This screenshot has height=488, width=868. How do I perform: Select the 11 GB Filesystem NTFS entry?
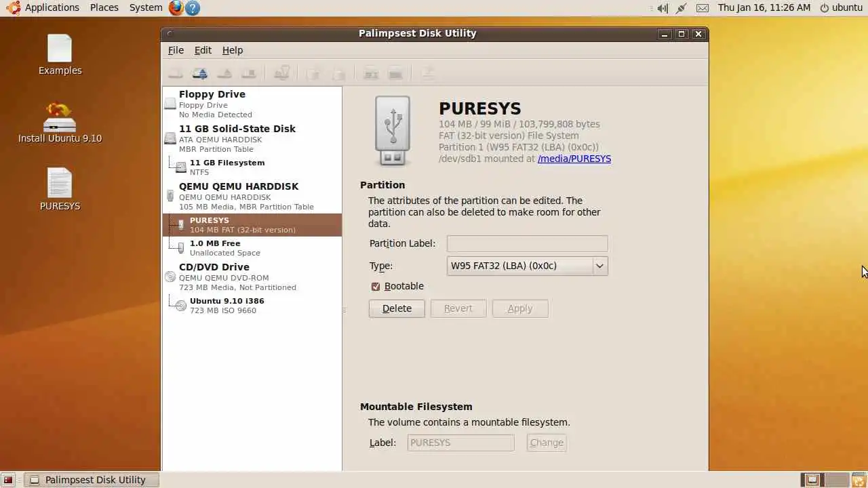[x=252, y=167]
